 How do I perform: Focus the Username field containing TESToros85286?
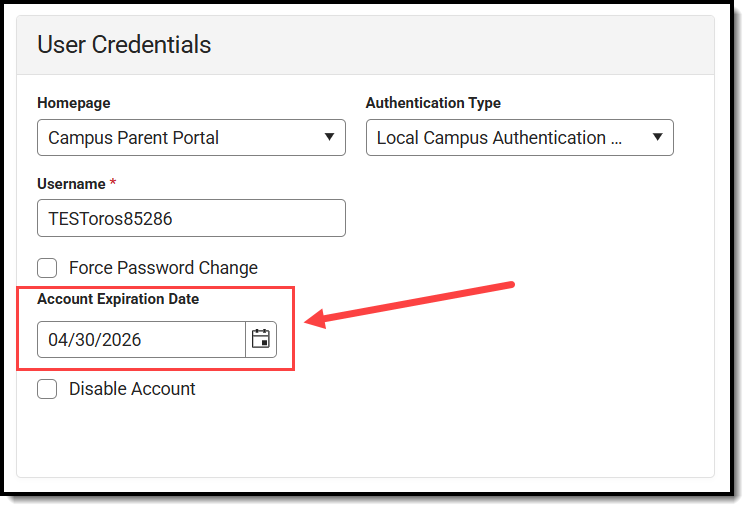[x=190, y=218]
